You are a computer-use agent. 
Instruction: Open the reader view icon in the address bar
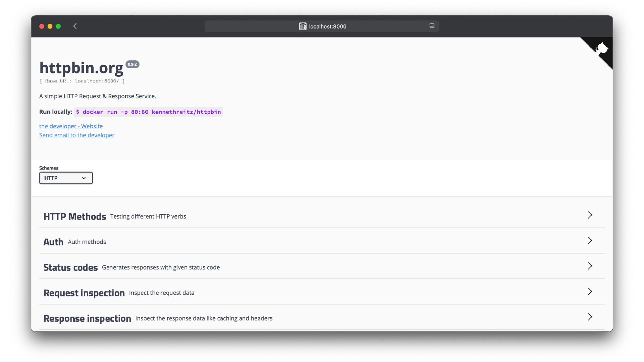(432, 26)
